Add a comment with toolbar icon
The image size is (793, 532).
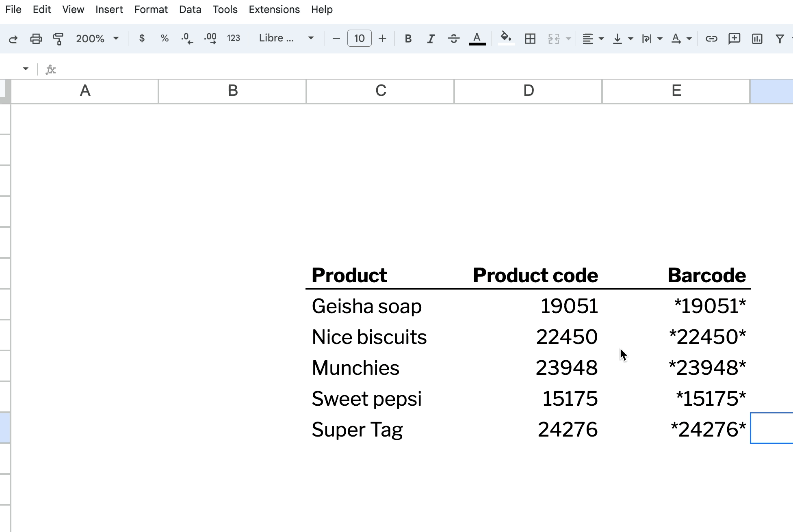pyautogui.click(x=734, y=39)
